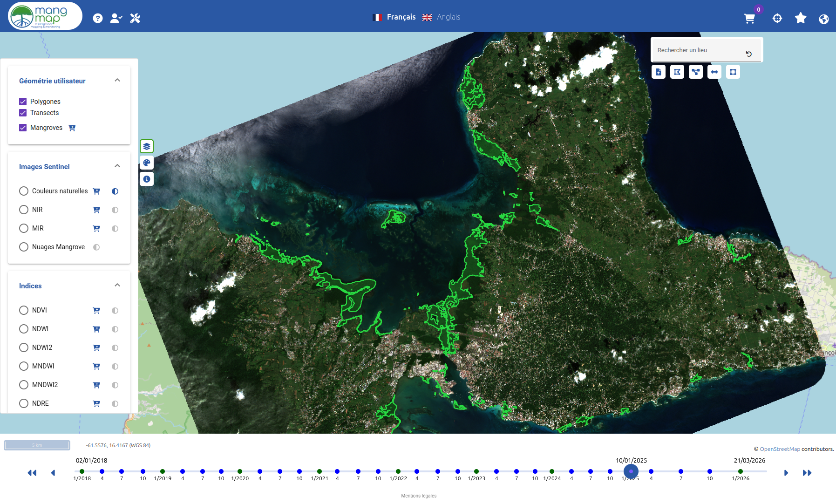836x504 pixels.
Task: Click the favorites star icon
Action: 801,18
